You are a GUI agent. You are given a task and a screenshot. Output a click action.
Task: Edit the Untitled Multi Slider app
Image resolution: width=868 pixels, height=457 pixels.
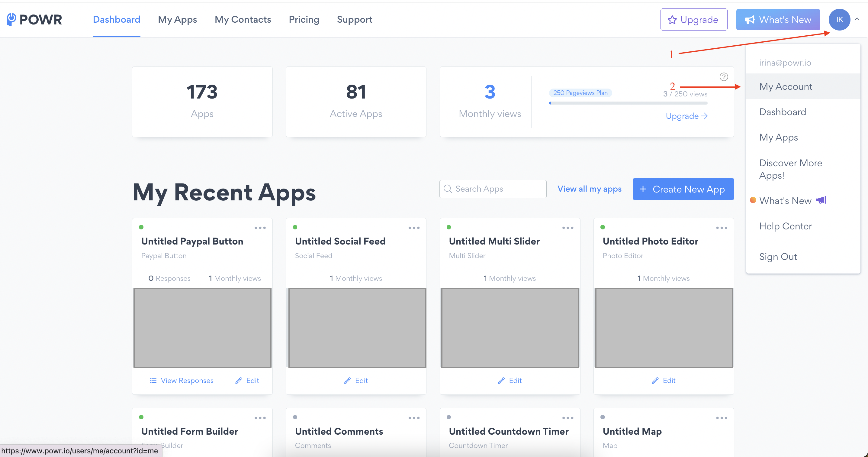pyautogui.click(x=510, y=381)
